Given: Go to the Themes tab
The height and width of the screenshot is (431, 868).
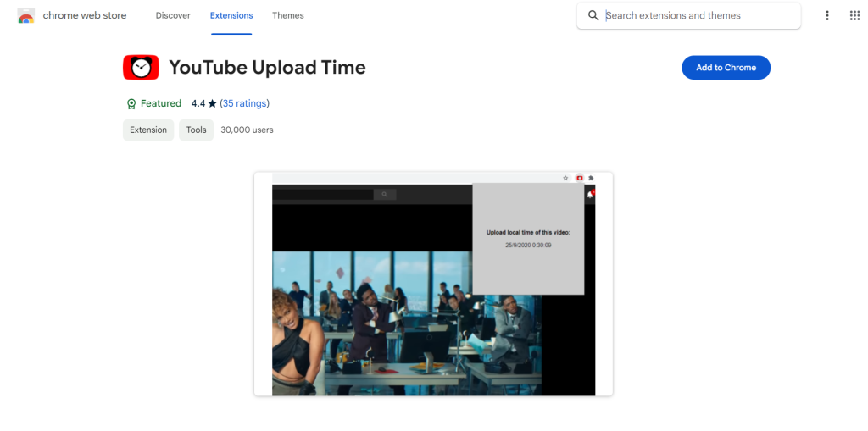Looking at the screenshot, I should [288, 15].
